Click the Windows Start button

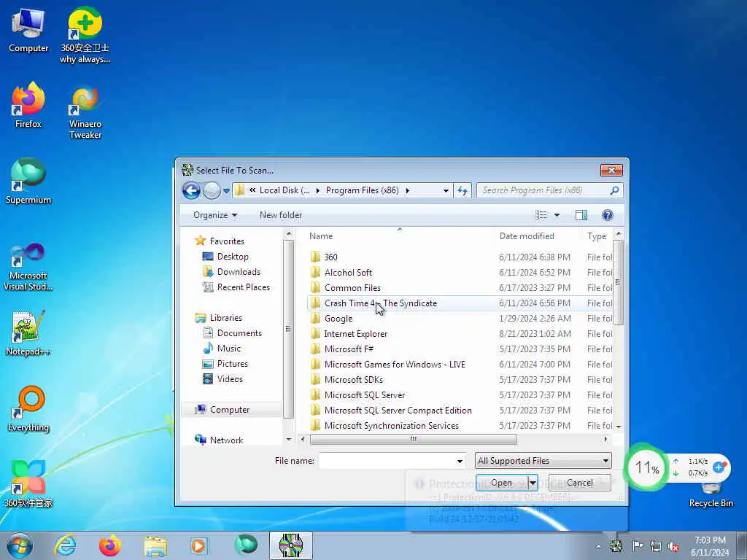point(20,545)
